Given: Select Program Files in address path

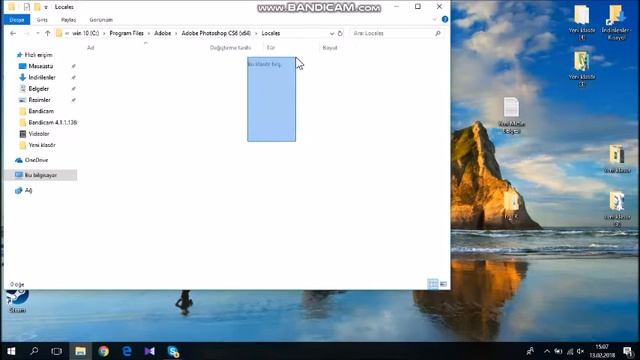Looking at the screenshot, I should [x=127, y=33].
